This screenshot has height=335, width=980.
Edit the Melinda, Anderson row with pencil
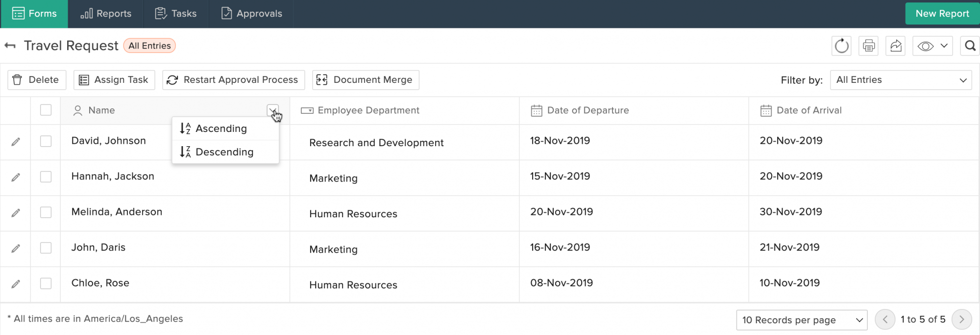pyautogui.click(x=16, y=213)
